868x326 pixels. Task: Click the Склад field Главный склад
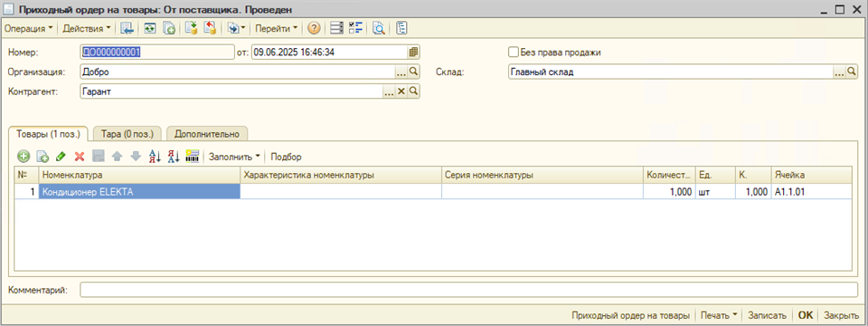click(671, 72)
